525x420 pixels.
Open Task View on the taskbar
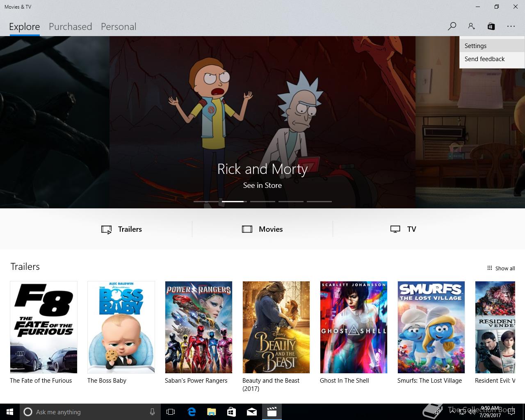click(171, 412)
